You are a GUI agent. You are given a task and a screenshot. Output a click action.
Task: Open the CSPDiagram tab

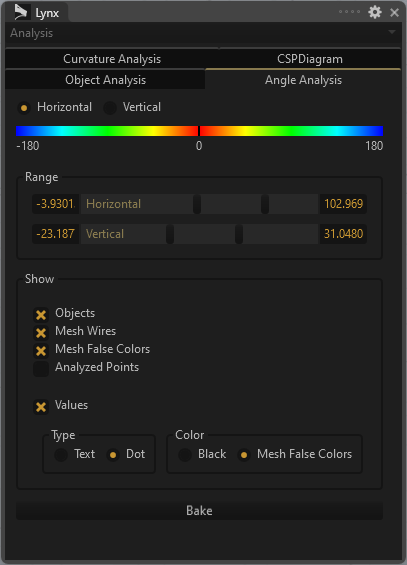click(x=310, y=59)
